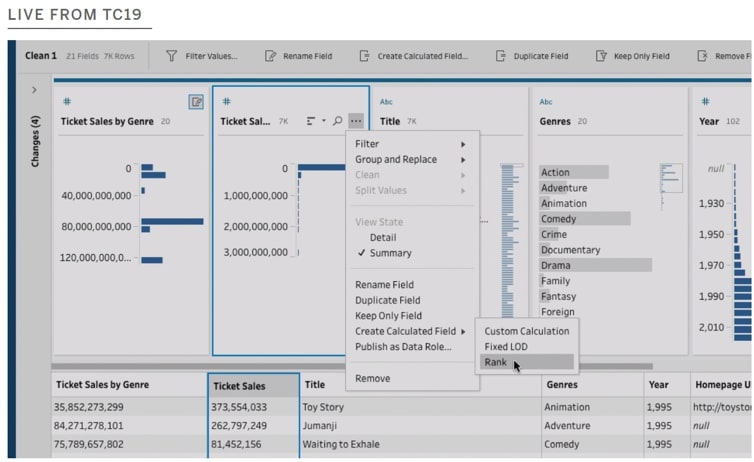This screenshot has height=462, width=754.
Task: Select Action in Genres list
Action: point(555,172)
